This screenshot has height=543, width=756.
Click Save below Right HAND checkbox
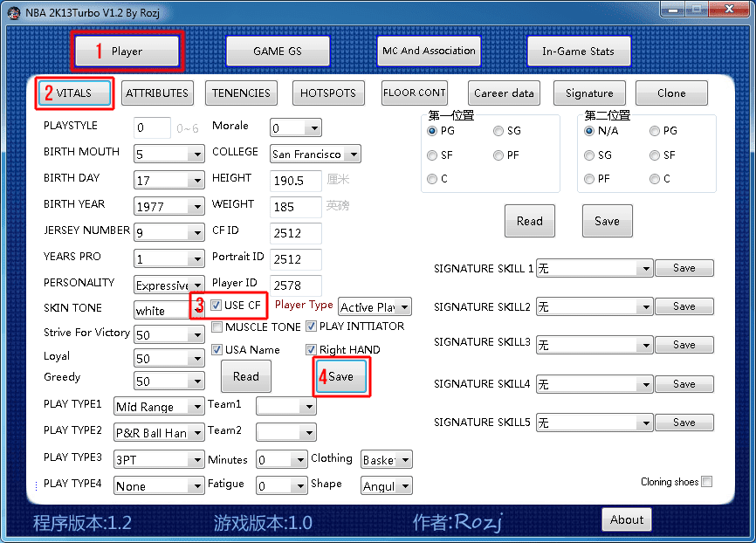click(x=340, y=376)
